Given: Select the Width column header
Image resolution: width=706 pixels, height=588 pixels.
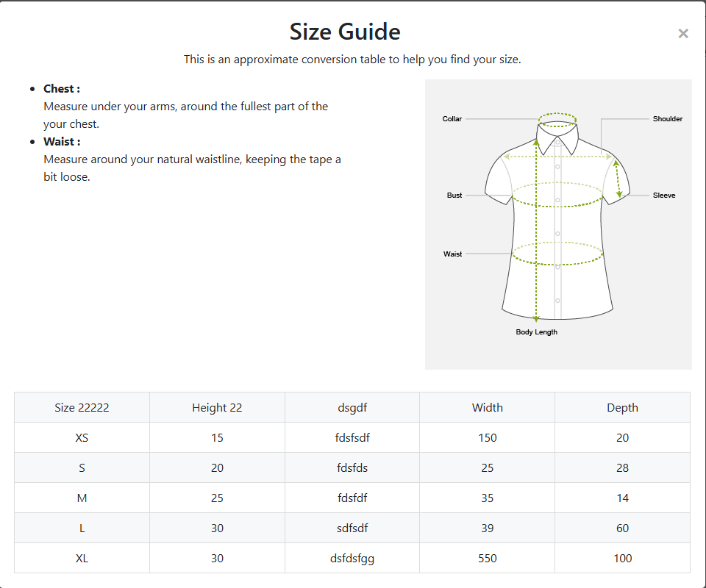Looking at the screenshot, I should pos(487,407).
